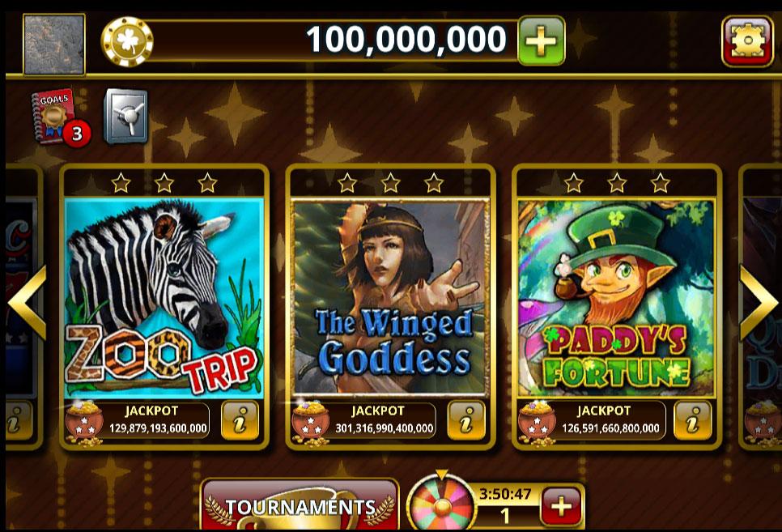Image resolution: width=782 pixels, height=532 pixels.
Task: Open the player profile avatar
Action: [54, 45]
